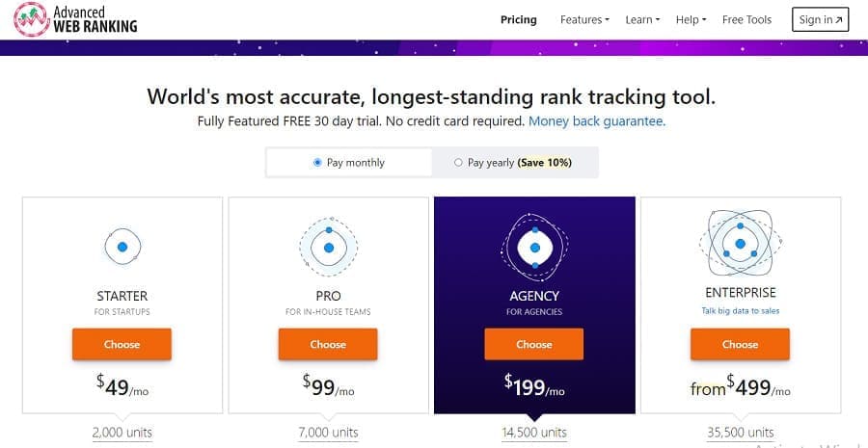This screenshot has width=868, height=448.
Task: Click the Enterprise plan atom icon
Action: pyautogui.click(x=740, y=244)
